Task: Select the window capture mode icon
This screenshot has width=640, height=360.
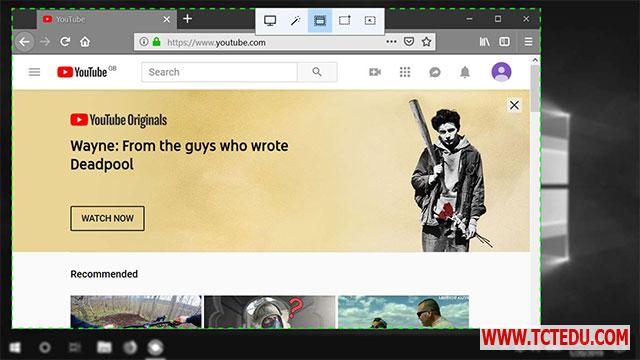Action: tap(320, 20)
